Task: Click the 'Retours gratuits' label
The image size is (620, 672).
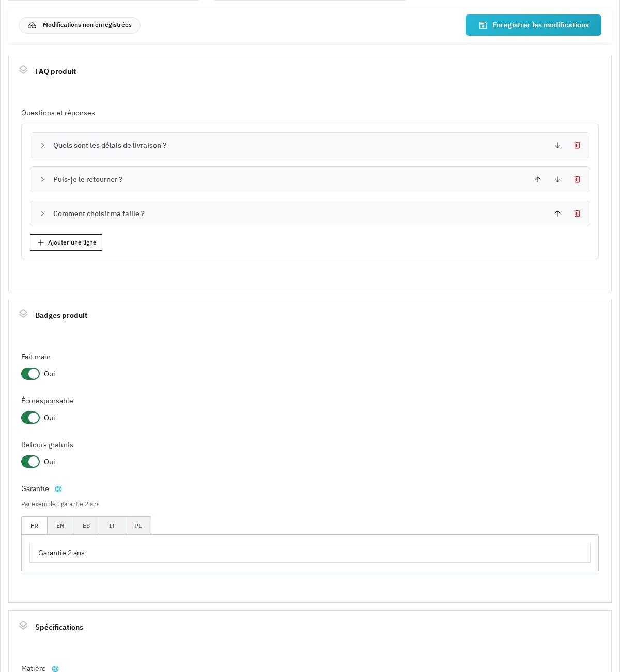Action: (x=47, y=445)
